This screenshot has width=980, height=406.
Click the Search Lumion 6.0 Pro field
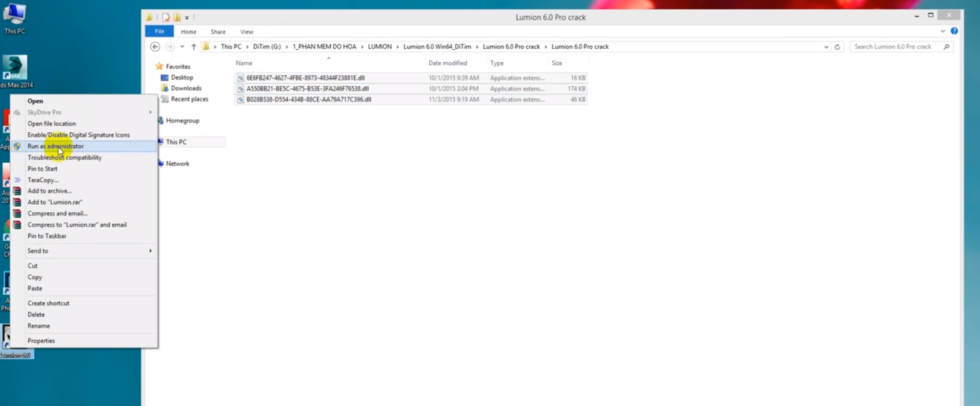[897, 47]
